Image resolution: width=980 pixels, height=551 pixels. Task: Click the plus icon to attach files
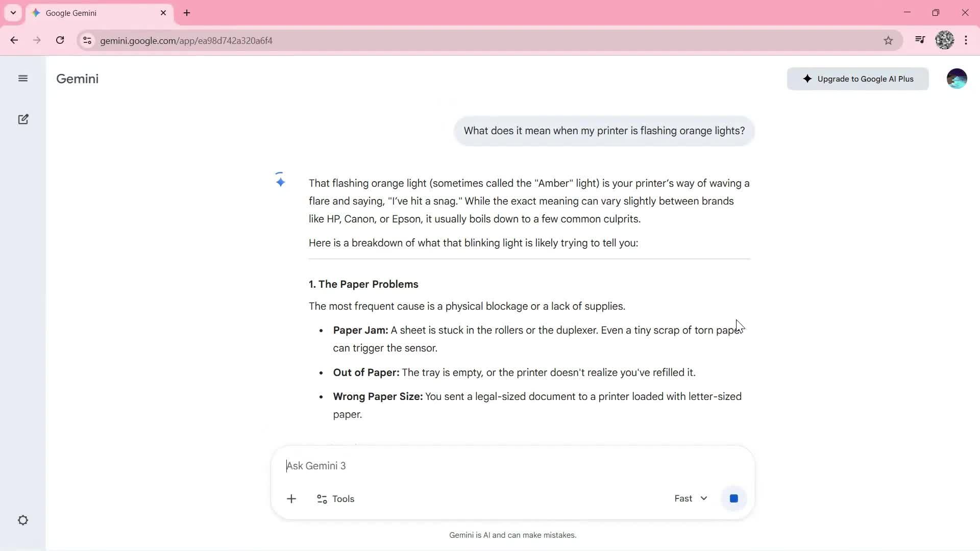(x=291, y=498)
